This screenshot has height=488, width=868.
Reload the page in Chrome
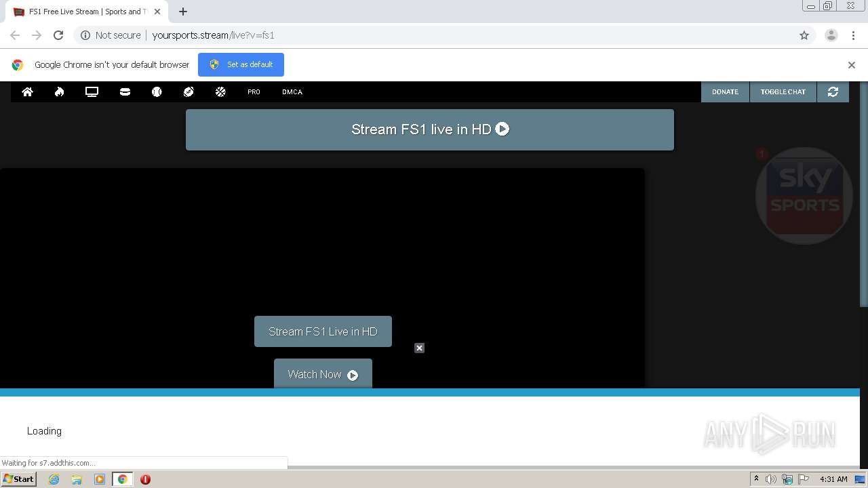[58, 35]
